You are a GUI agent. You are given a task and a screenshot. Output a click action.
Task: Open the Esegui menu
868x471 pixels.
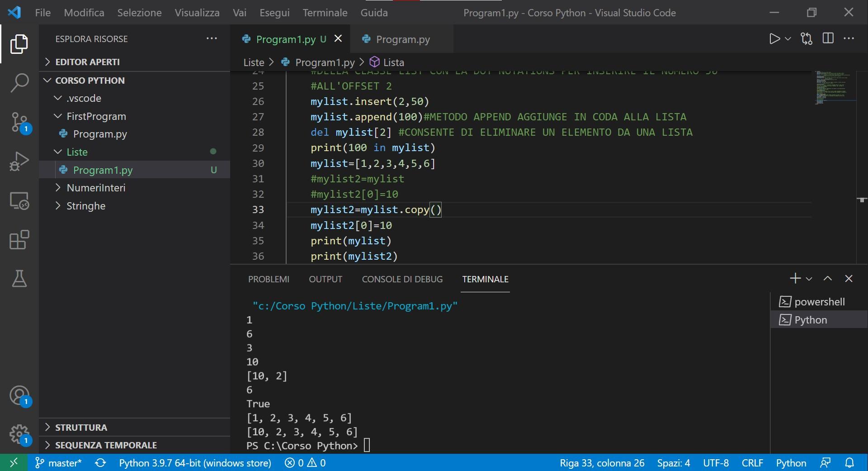[274, 13]
